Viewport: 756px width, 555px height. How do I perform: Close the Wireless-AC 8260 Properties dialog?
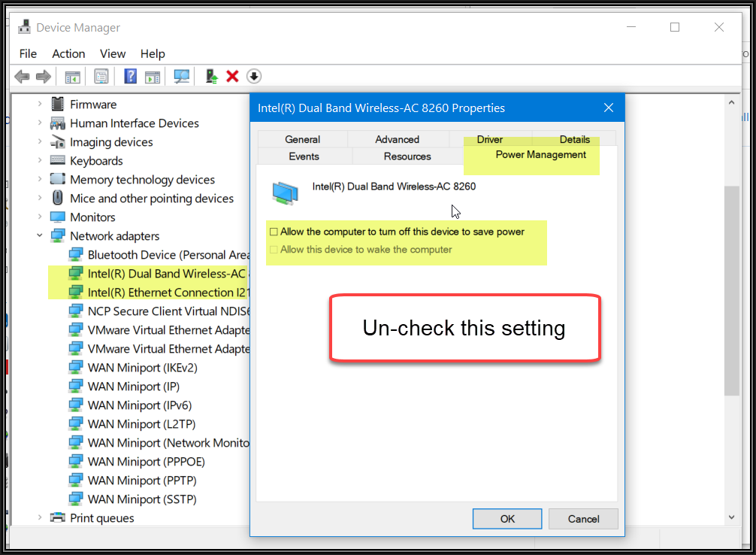click(609, 108)
